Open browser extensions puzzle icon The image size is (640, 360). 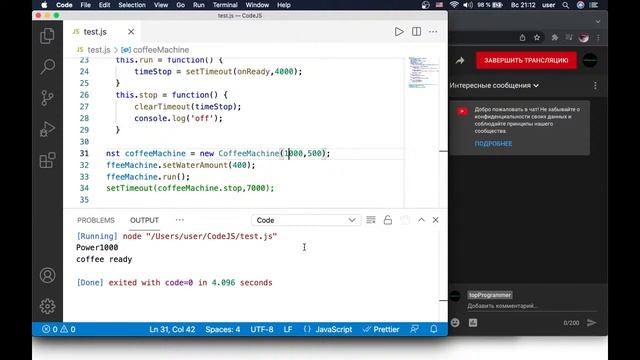click(554, 38)
